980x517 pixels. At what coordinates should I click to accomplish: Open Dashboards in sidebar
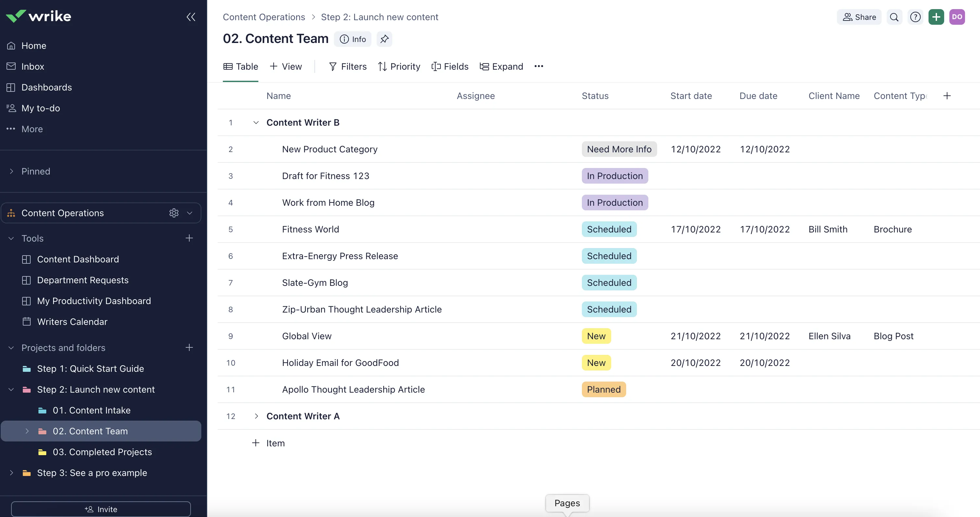47,88
